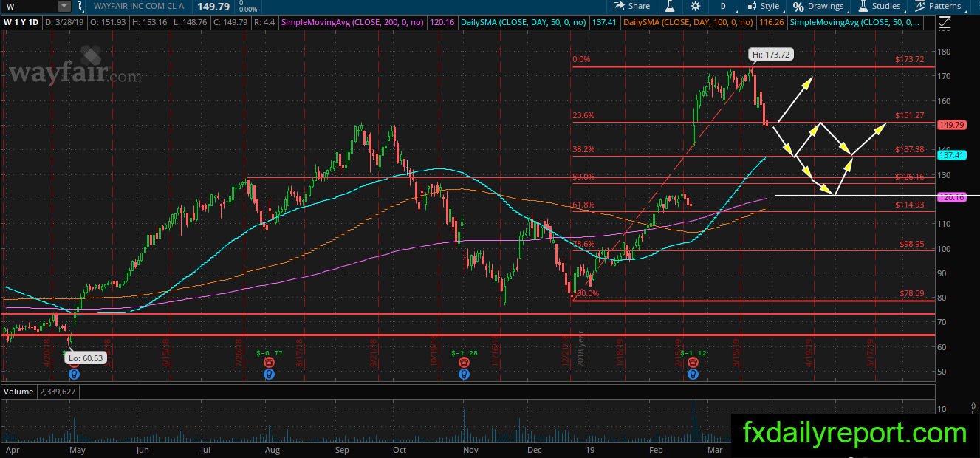Open the D timeframe aggregation dropdown
Image resolution: width=980 pixels, height=458 pixels.
pyautogui.click(x=723, y=6)
